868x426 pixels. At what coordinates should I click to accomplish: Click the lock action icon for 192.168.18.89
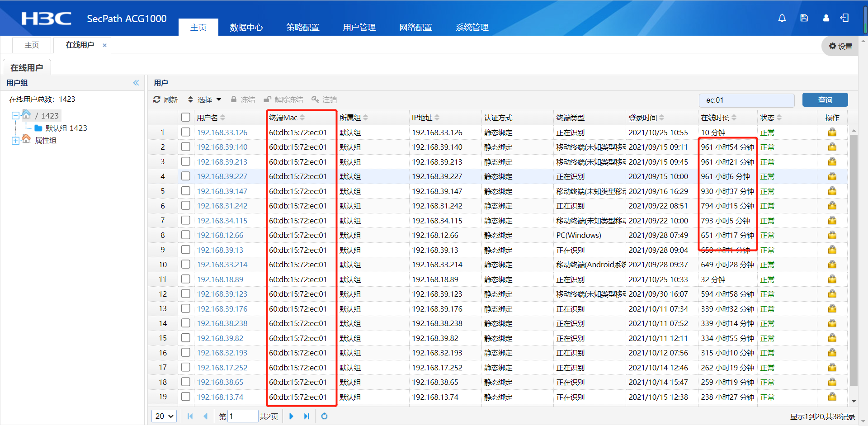click(832, 279)
